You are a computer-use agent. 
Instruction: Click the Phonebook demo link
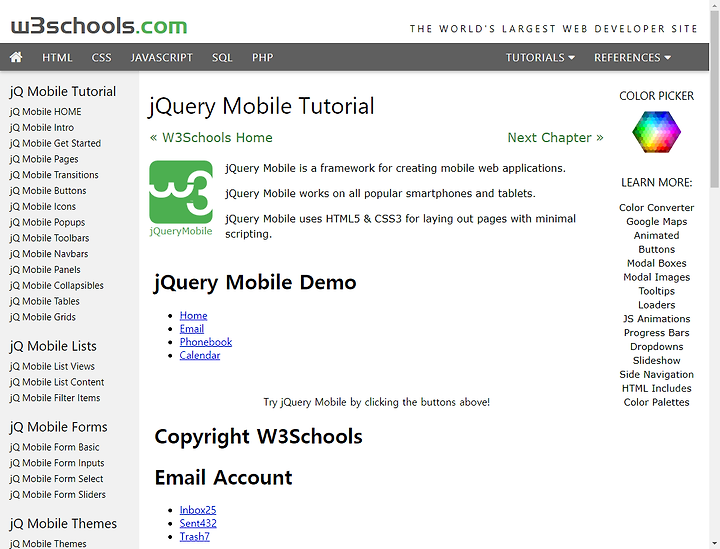(x=206, y=342)
